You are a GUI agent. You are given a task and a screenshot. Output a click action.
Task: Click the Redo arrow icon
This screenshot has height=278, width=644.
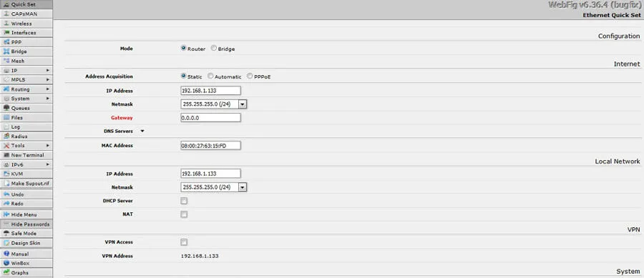tap(6, 204)
